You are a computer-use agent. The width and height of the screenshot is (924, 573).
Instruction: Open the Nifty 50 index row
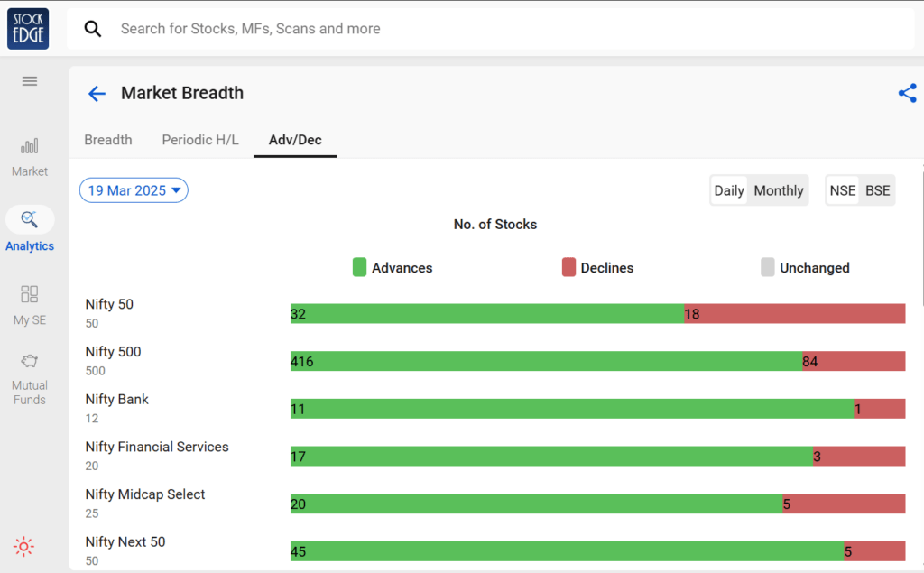(x=109, y=305)
